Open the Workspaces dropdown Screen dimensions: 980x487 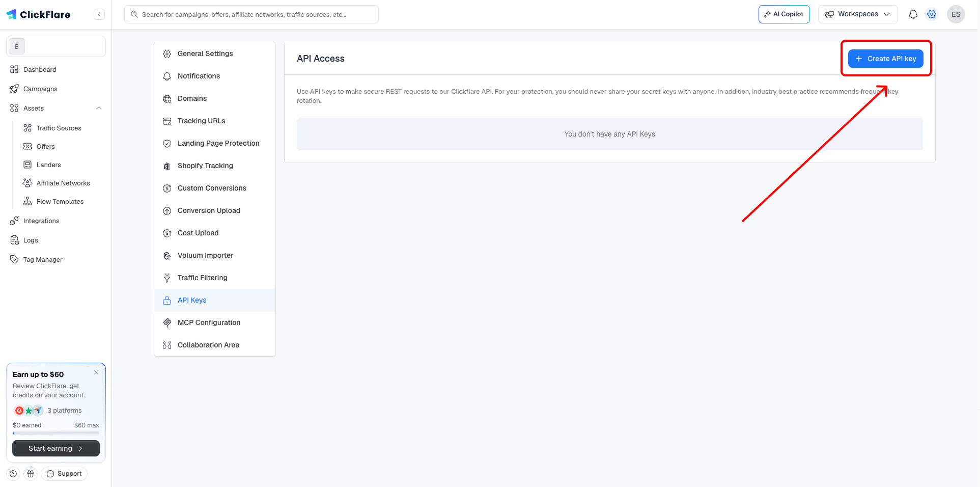point(858,14)
